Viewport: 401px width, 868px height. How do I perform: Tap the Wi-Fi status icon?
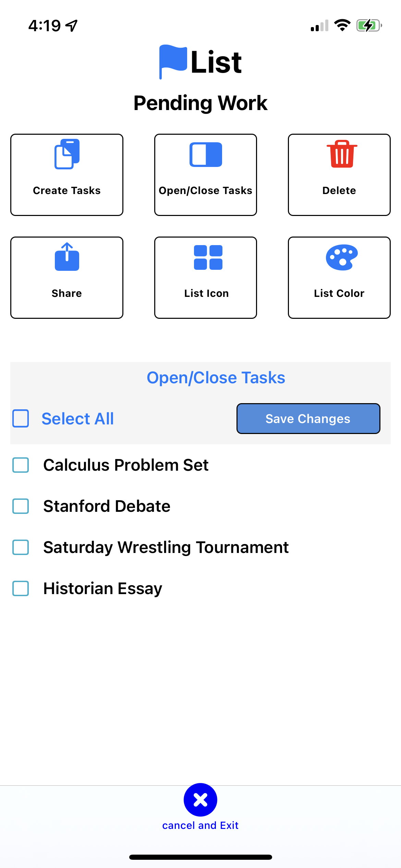[x=342, y=25]
